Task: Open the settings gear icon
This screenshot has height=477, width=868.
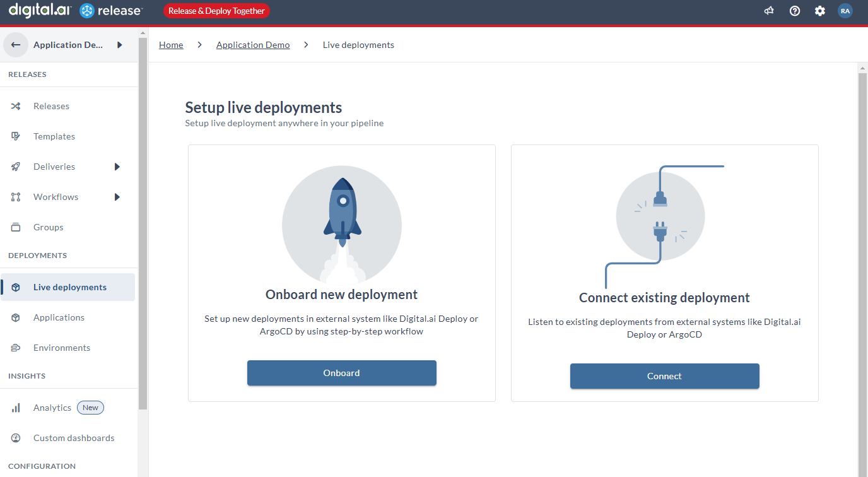Action: (820, 11)
